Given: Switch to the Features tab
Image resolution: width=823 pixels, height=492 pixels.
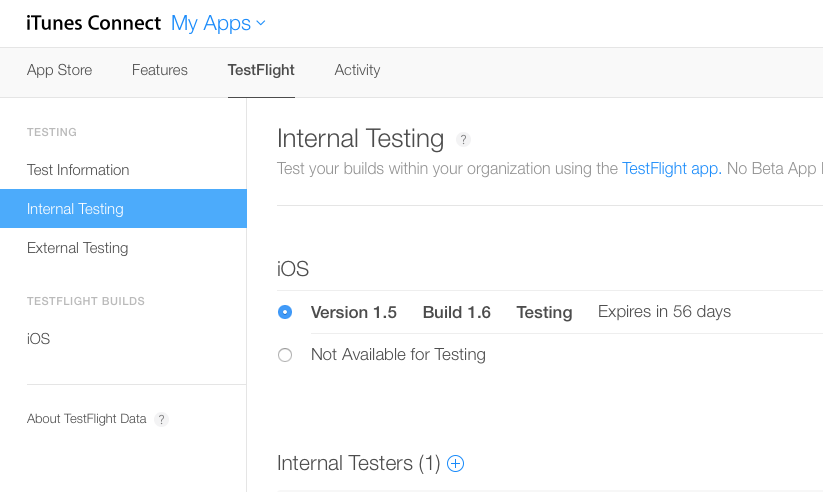Looking at the screenshot, I should tap(160, 70).
